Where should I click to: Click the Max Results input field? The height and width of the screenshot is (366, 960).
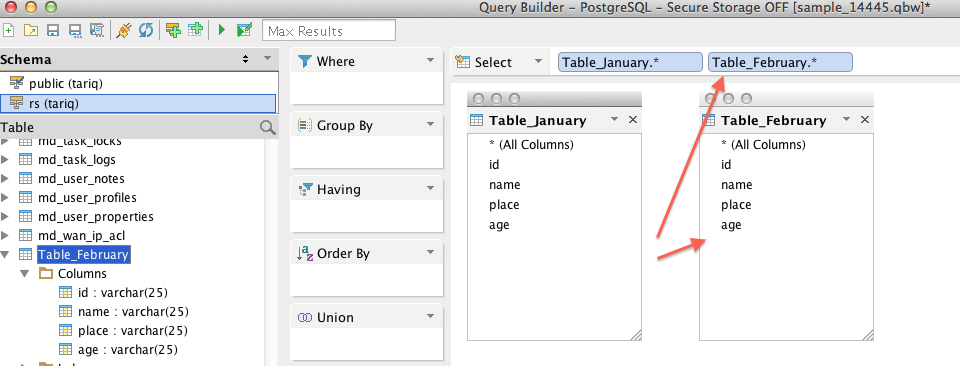(x=329, y=31)
